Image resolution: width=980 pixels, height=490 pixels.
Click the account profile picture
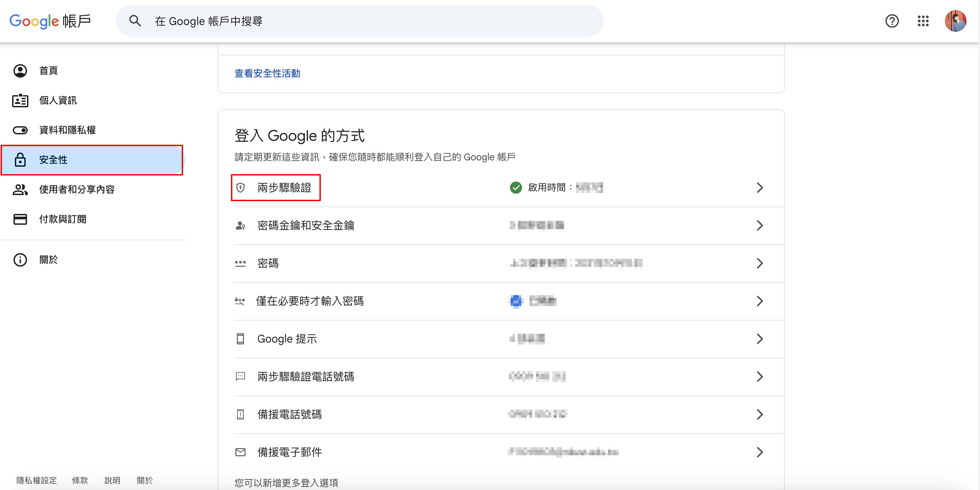955,21
